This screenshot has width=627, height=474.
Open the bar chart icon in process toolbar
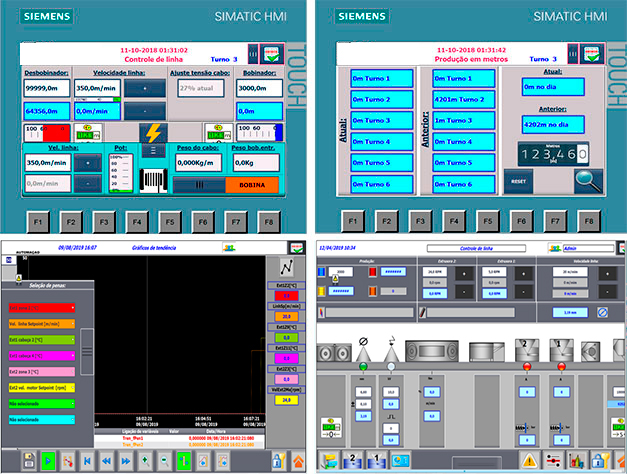(577, 460)
